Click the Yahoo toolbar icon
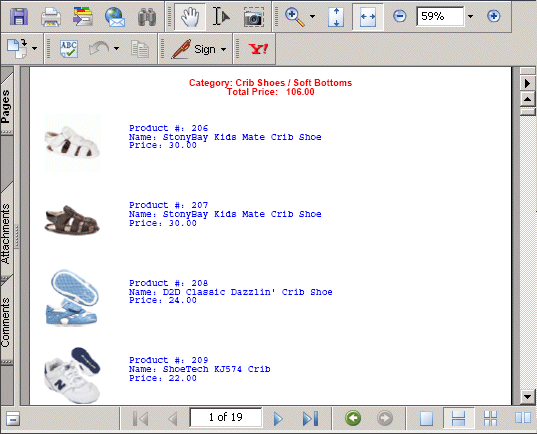This screenshot has width=537, height=434. (x=258, y=49)
